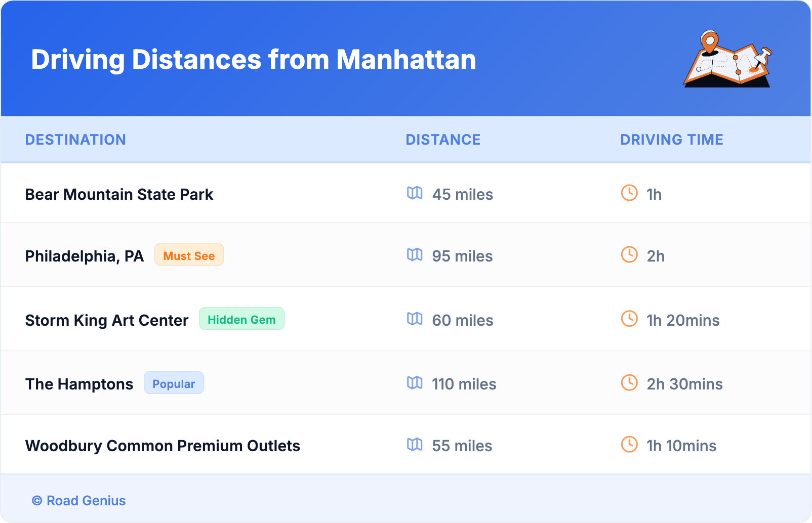812x523 pixels.
Task: Select Bear Mountain State Park row
Action: (x=119, y=194)
